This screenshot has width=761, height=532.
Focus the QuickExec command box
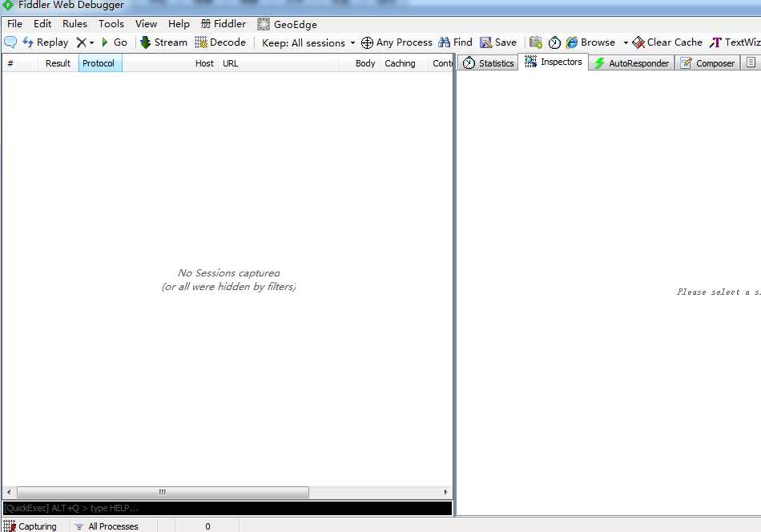(227, 508)
